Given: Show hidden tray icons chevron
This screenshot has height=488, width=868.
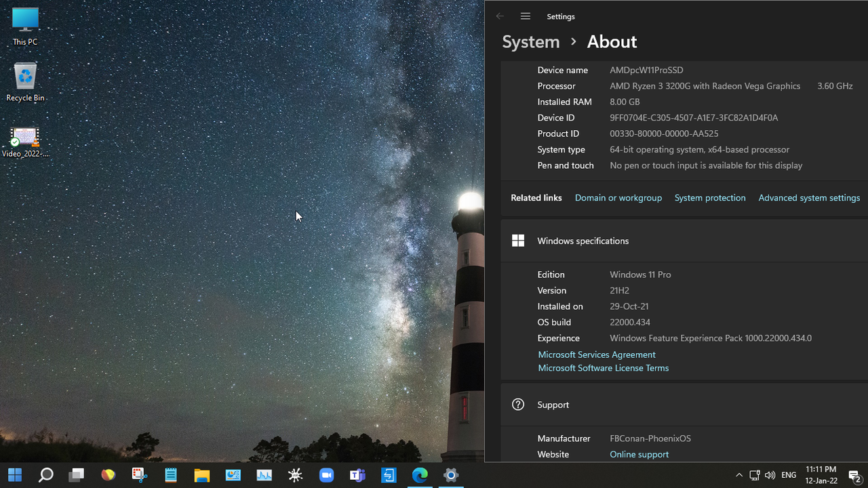Looking at the screenshot, I should pyautogui.click(x=738, y=475).
